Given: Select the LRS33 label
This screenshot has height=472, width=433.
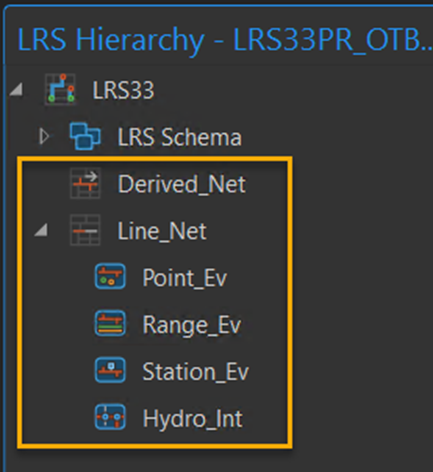Looking at the screenshot, I should (123, 90).
